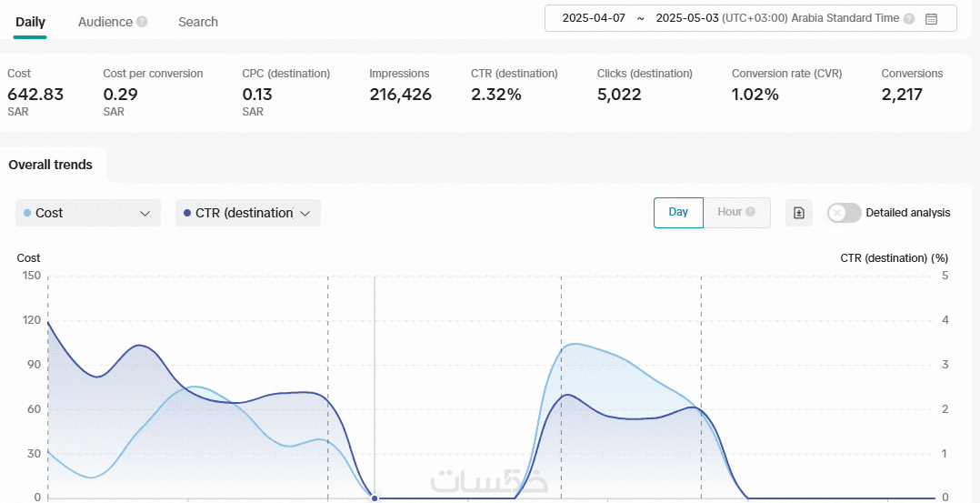Screen dimensions: 980x503
Task: Click the Conversions 2,217 value
Action: point(902,95)
